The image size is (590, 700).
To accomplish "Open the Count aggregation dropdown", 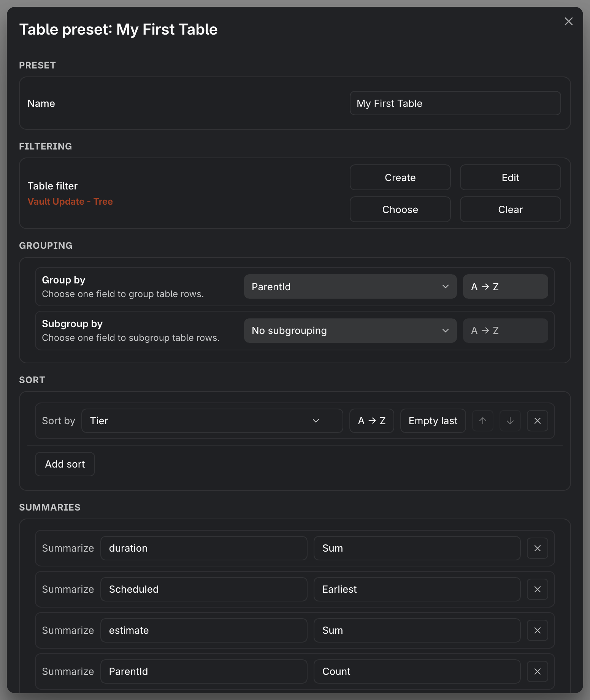I will (x=417, y=671).
